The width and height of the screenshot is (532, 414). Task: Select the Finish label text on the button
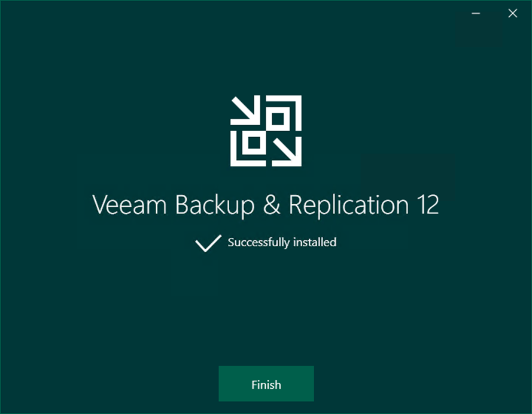pos(266,385)
